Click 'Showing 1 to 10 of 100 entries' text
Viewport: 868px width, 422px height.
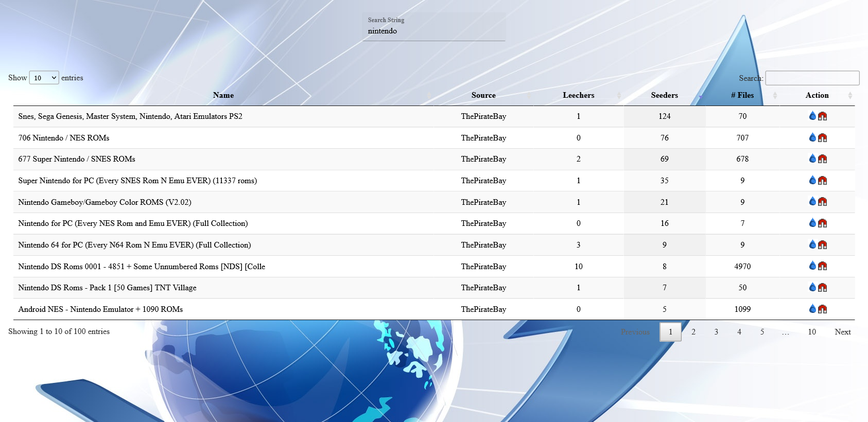click(x=59, y=331)
